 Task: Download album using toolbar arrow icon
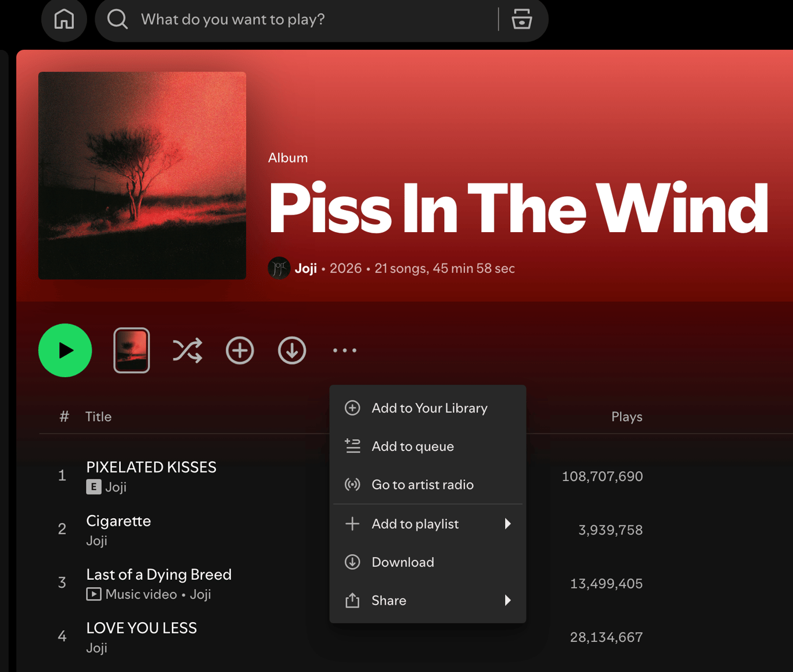click(292, 351)
